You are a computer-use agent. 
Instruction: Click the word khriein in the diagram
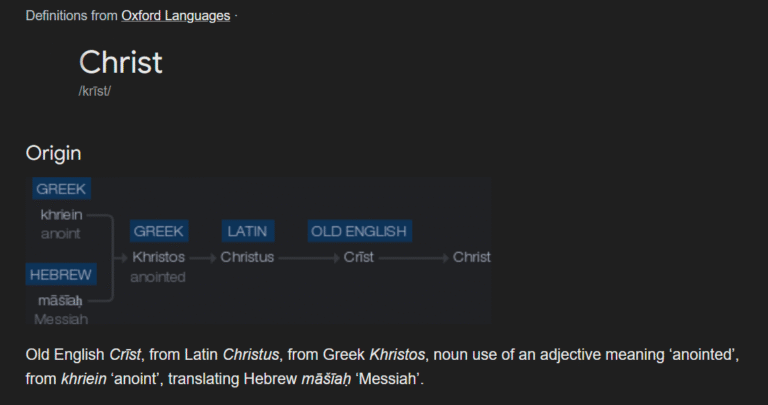point(61,214)
